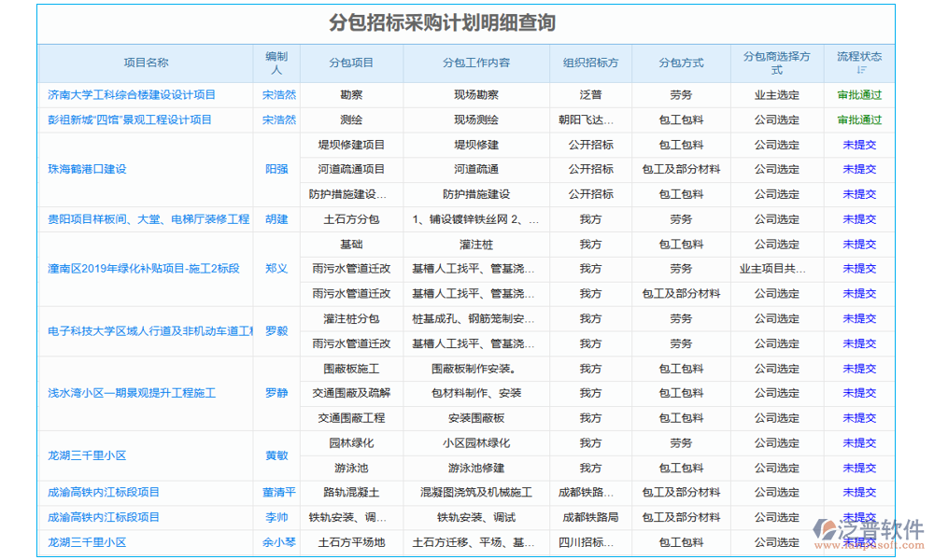This screenshot has width=934, height=560.
Task: Open 成渝高铁内江标段项目 project link
Action: point(105,492)
